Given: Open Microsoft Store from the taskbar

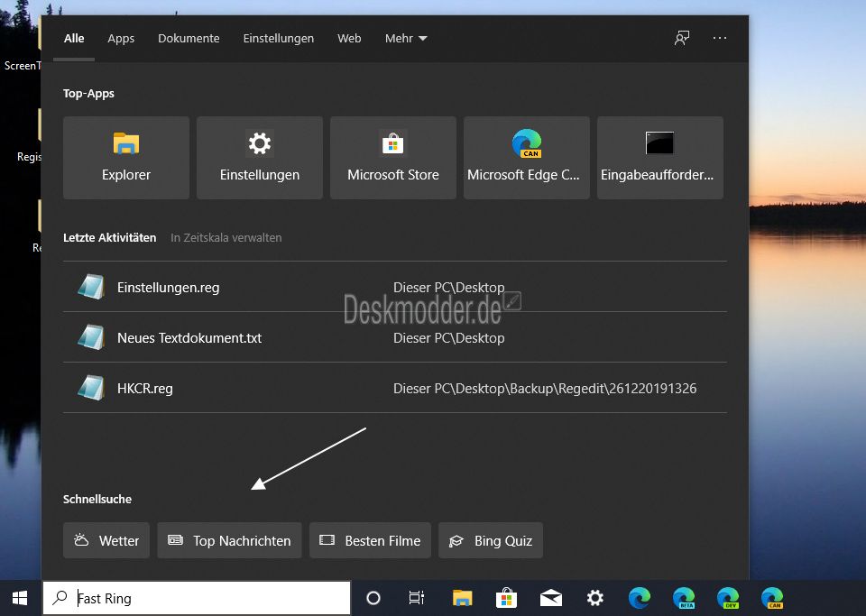Looking at the screenshot, I should (506, 598).
